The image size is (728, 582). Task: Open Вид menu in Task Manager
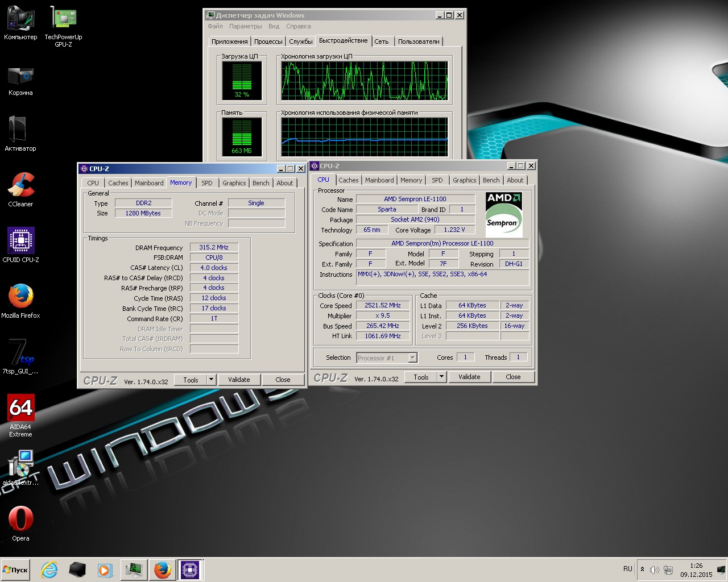(274, 26)
